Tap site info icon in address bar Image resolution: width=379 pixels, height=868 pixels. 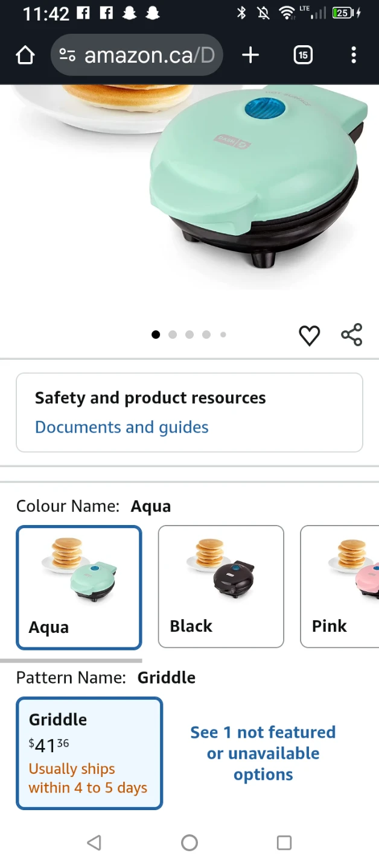point(67,55)
